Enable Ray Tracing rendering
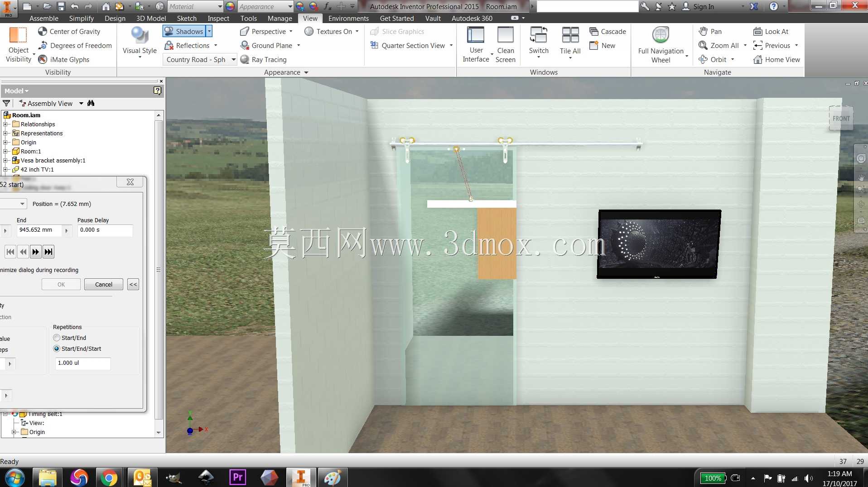This screenshot has height=487, width=868. point(264,59)
